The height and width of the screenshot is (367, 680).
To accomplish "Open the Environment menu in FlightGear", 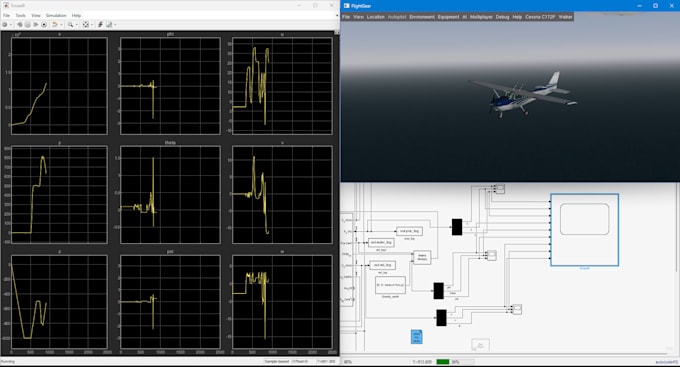I will (422, 17).
